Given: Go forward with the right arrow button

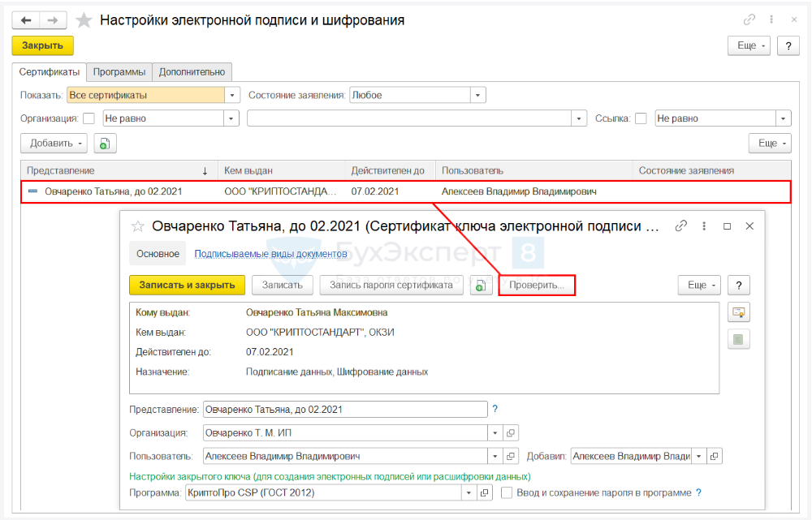Looking at the screenshot, I should coord(53,20).
